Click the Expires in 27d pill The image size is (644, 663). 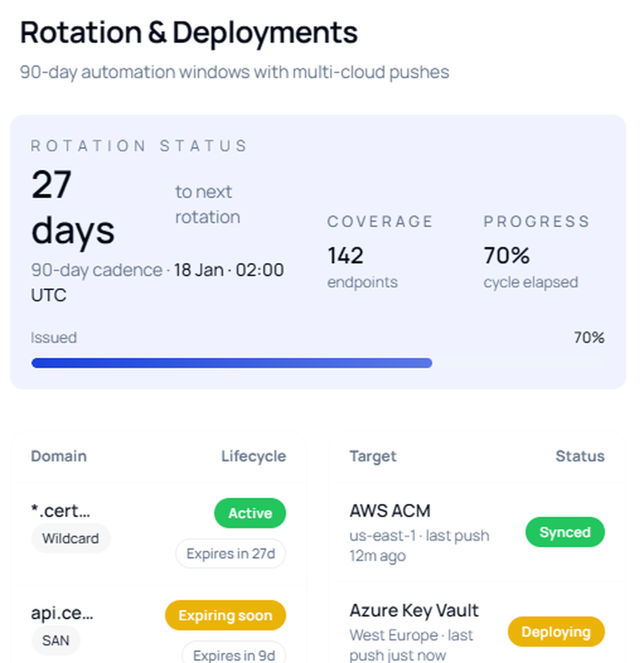tap(231, 553)
